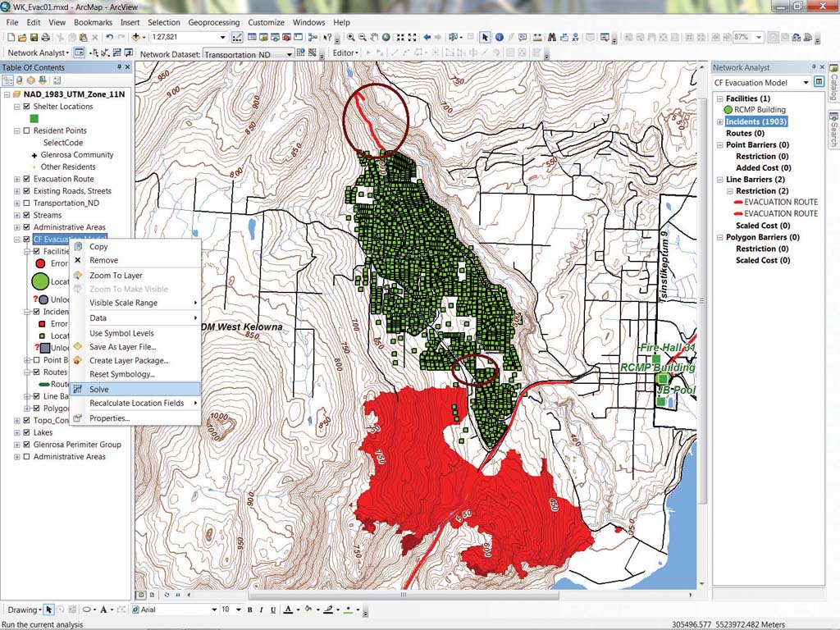Save the map document with Save icon
Image resolution: width=840 pixels, height=630 pixels.
point(34,37)
